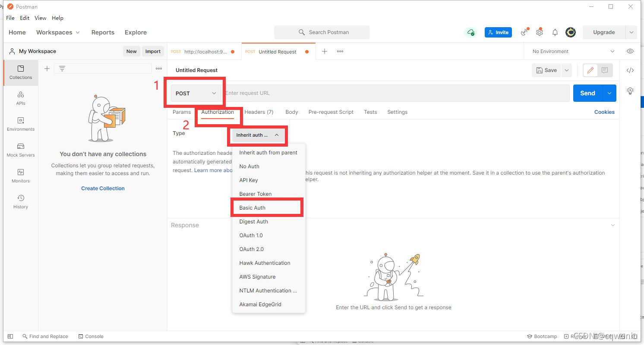Open the settings gear icon
The image size is (644, 345).
[x=540, y=32]
